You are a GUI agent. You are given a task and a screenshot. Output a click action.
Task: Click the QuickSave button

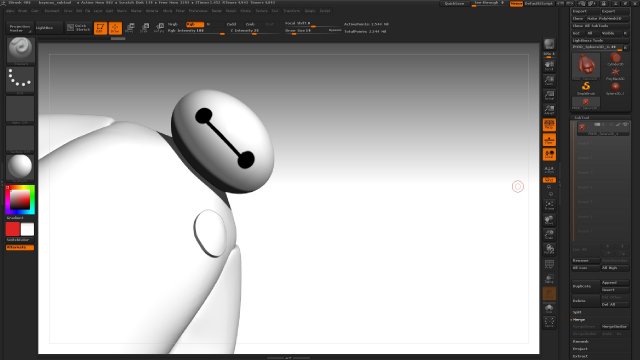tap(454, 4)
